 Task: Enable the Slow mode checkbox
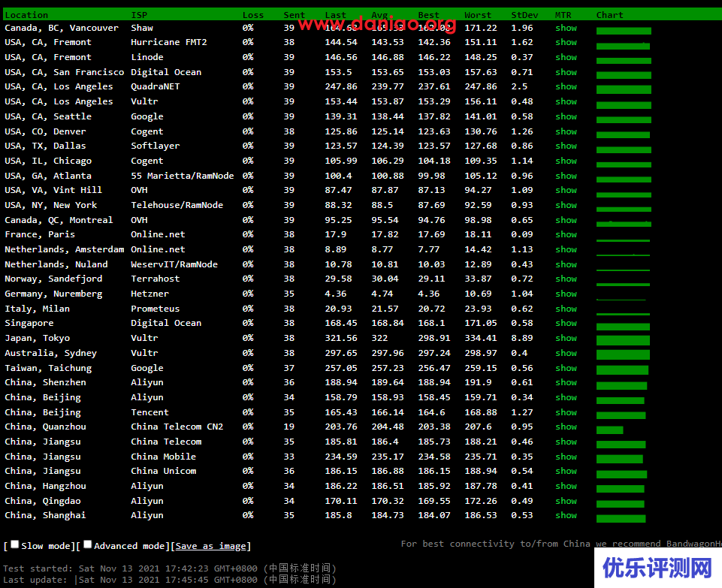(x=15, y=544)
